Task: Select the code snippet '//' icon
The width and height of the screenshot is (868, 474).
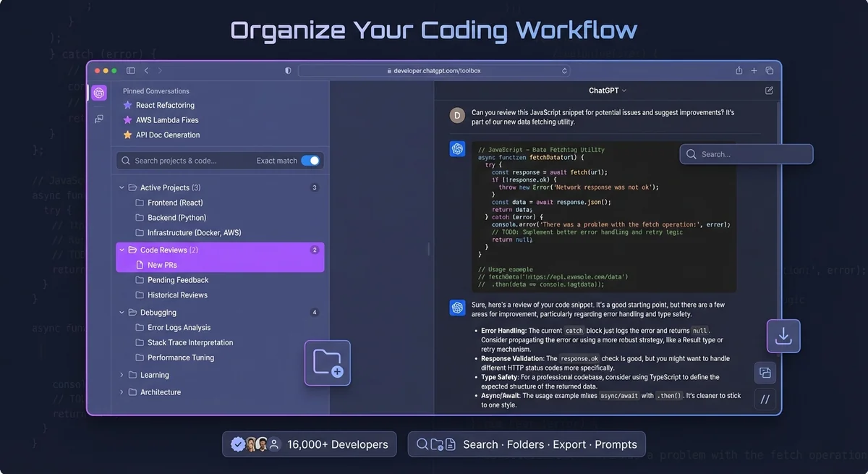Action: click(765, 399)
